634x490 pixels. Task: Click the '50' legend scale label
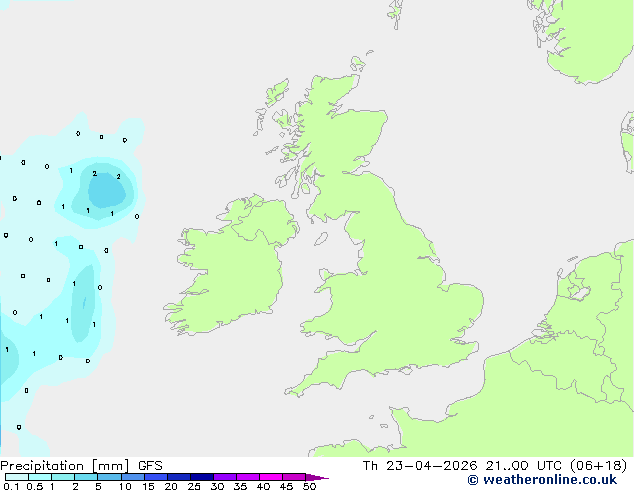(x=309, y=486)
